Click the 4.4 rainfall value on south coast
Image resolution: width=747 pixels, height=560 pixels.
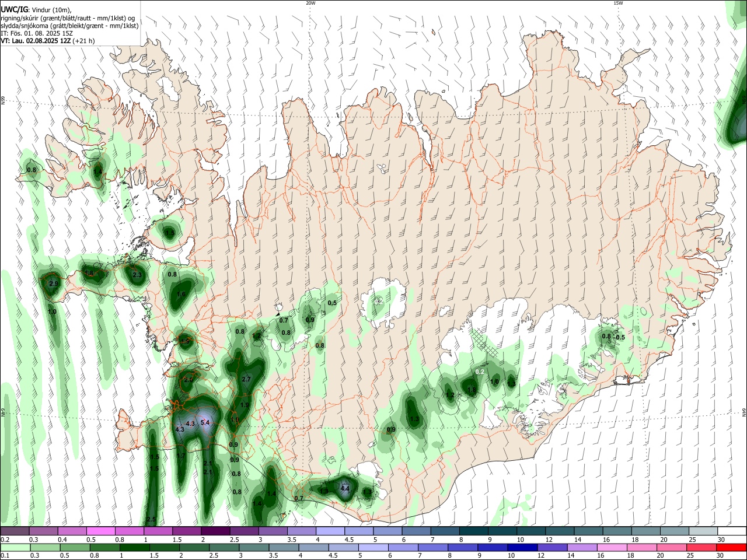(345, 488)
